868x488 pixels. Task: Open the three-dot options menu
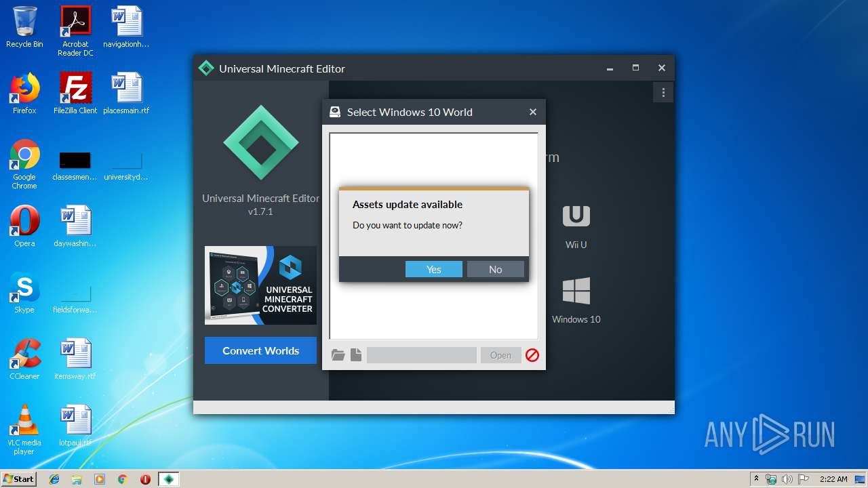coord(663,93)
